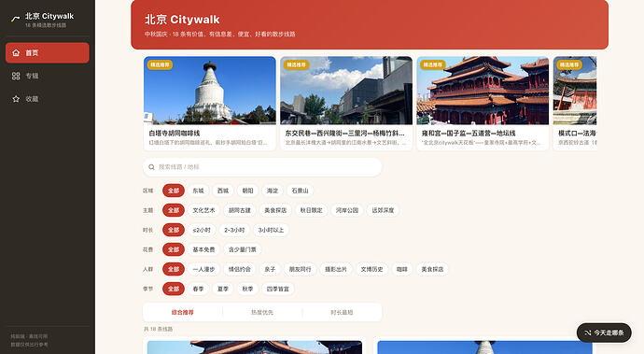Select 全部 in the 季节 filter row
Viewport: 644px width, 354px height.
174,289
